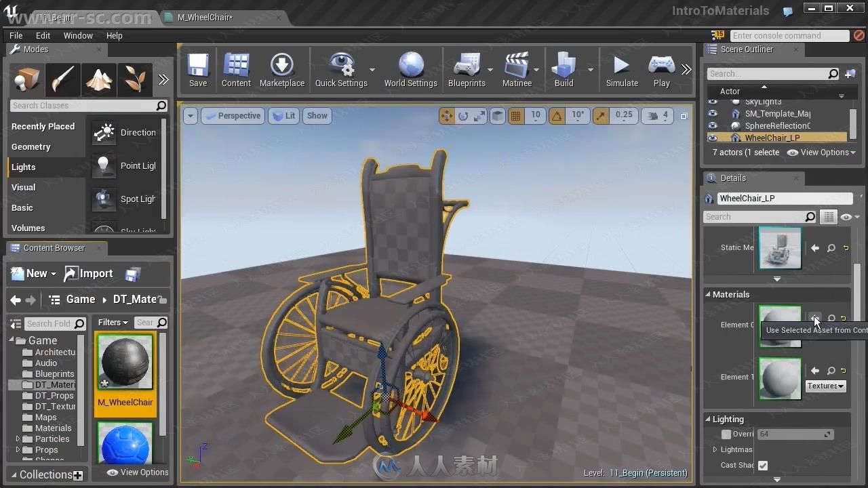The width and height of the screenshot is (868, 488).
Task: Click the Show viewport button
Action: point(317,116)
